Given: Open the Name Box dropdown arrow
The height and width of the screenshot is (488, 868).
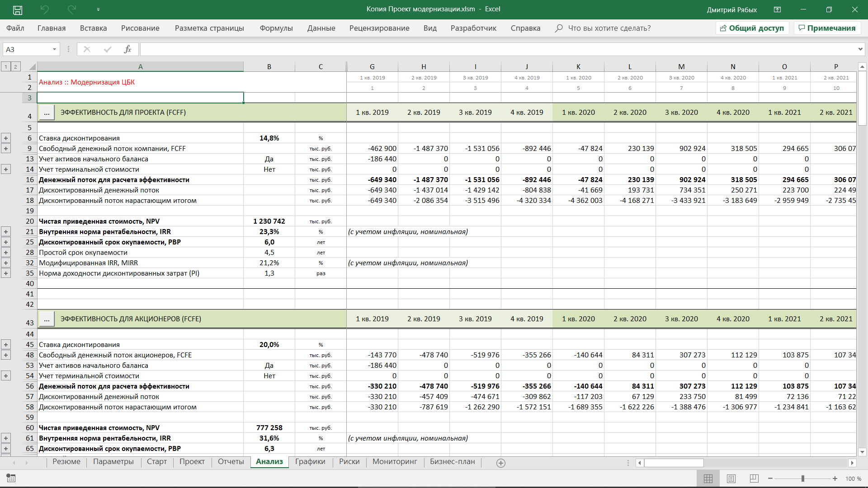Looking at the screenshot, I should tap(54, 49).
